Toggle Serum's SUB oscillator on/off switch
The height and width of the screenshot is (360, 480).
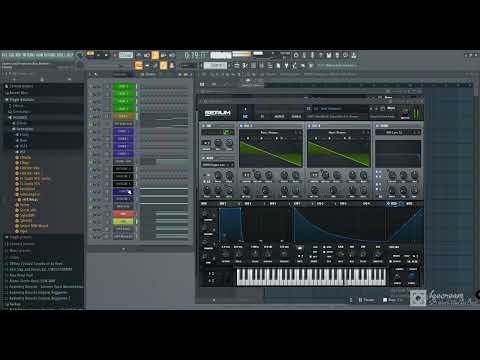tap(204, 126)
